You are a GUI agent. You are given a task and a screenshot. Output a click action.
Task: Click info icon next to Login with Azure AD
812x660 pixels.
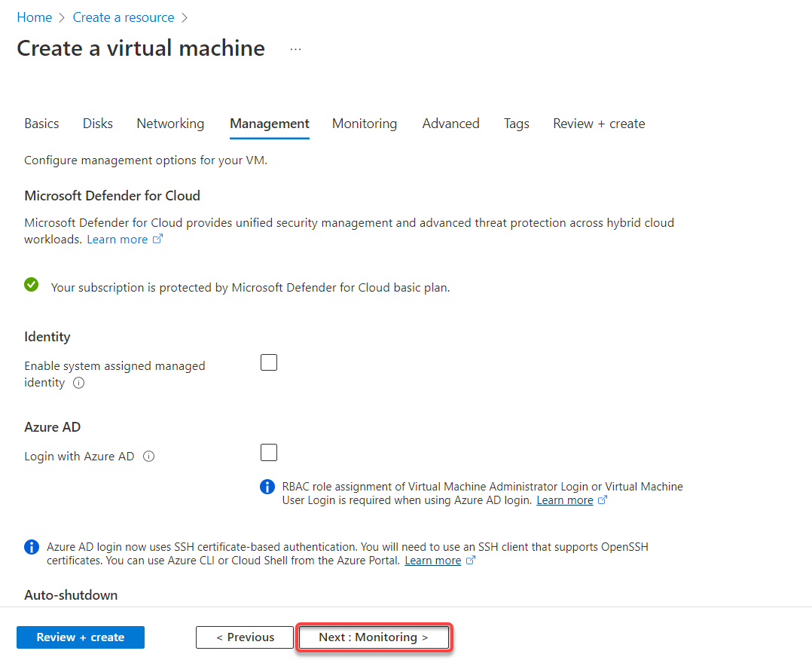pyautogui.click(x=148, y=457)
